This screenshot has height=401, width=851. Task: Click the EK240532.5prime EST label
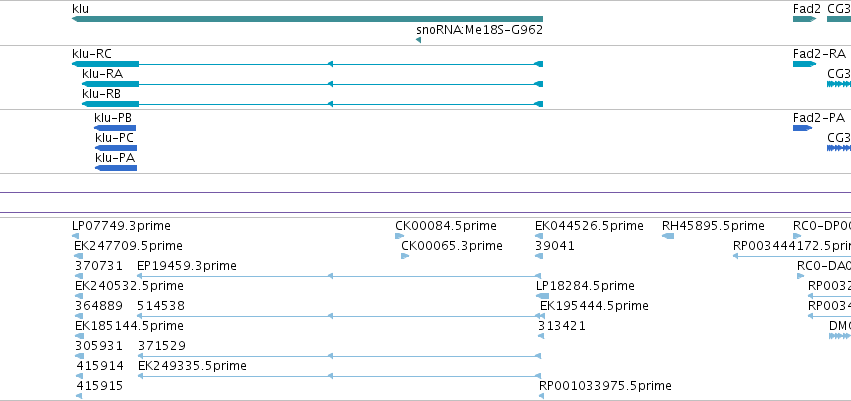click(129, 285)
